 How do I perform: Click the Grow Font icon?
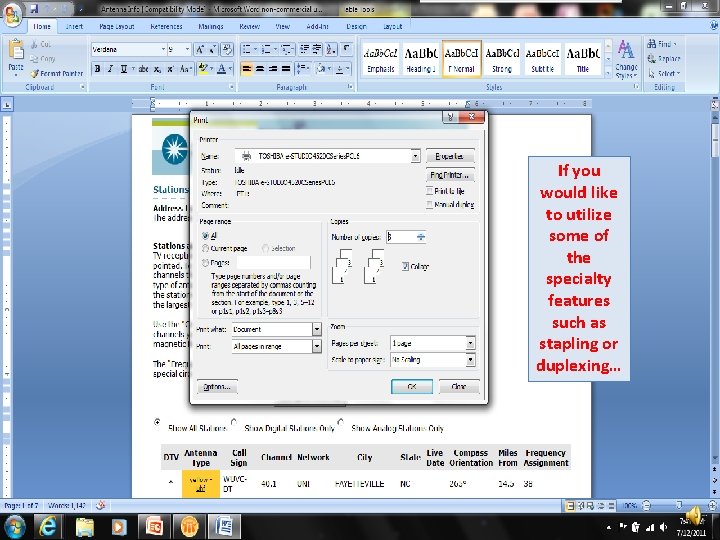(x=200, y=49)
